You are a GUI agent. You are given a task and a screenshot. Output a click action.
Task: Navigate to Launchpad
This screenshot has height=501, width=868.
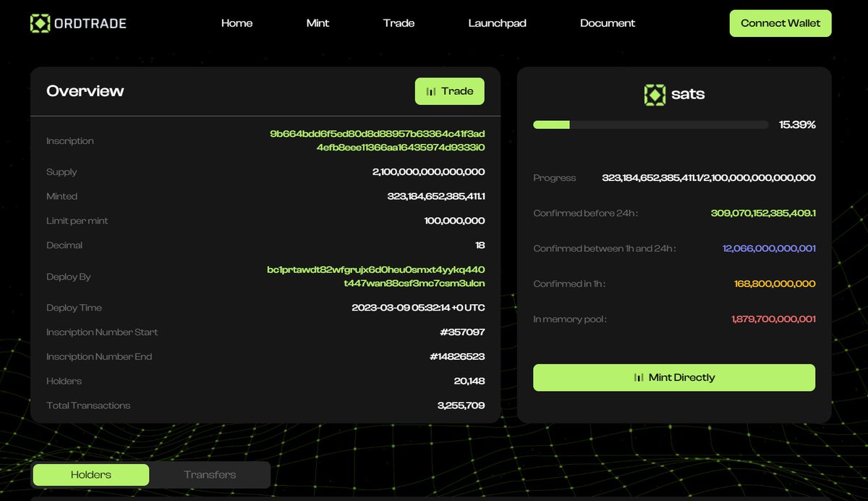497,23
